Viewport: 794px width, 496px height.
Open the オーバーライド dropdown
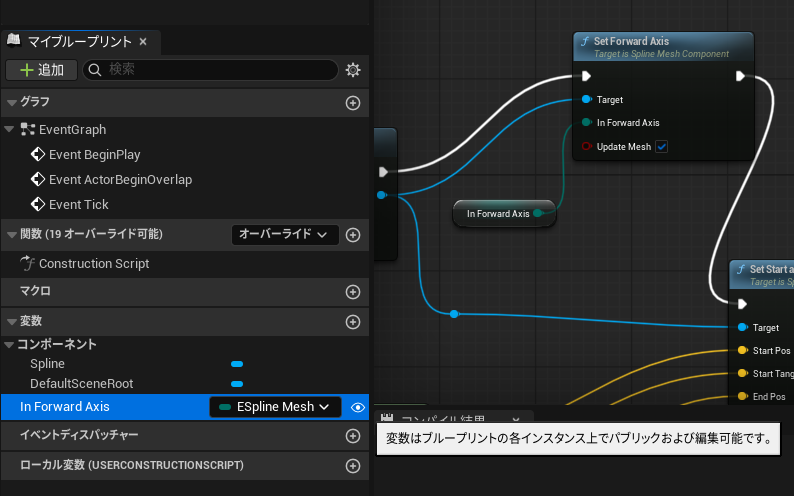pos(284,235)
